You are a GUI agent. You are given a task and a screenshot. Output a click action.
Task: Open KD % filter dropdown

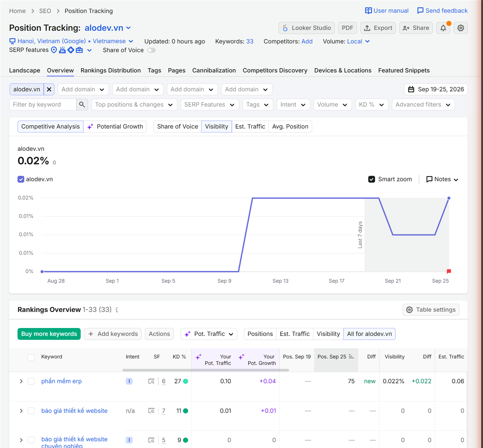click(x=372, y=104)
